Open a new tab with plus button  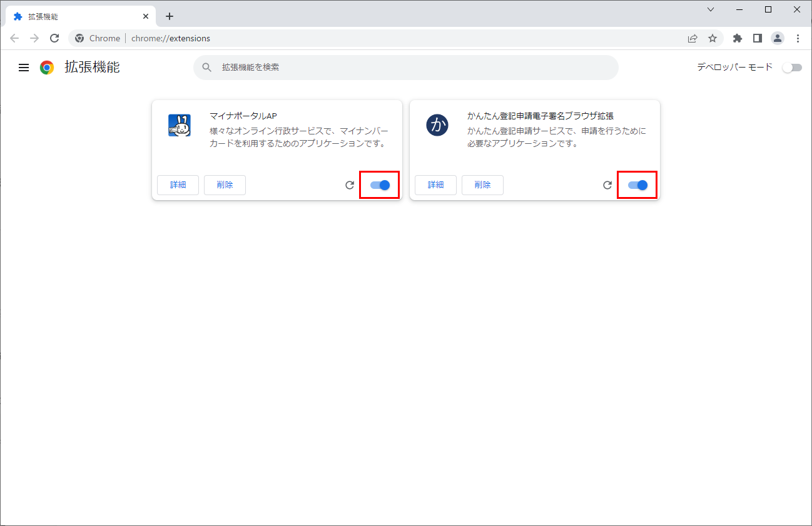(x=170, y=16)
